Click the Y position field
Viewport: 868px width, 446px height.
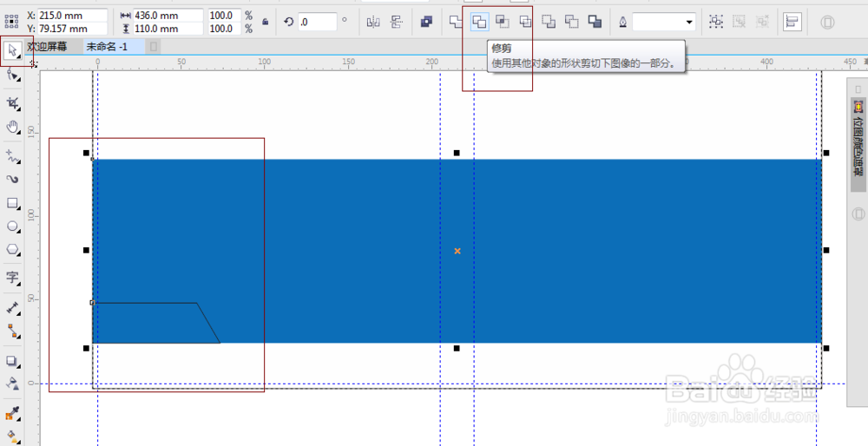73,29
